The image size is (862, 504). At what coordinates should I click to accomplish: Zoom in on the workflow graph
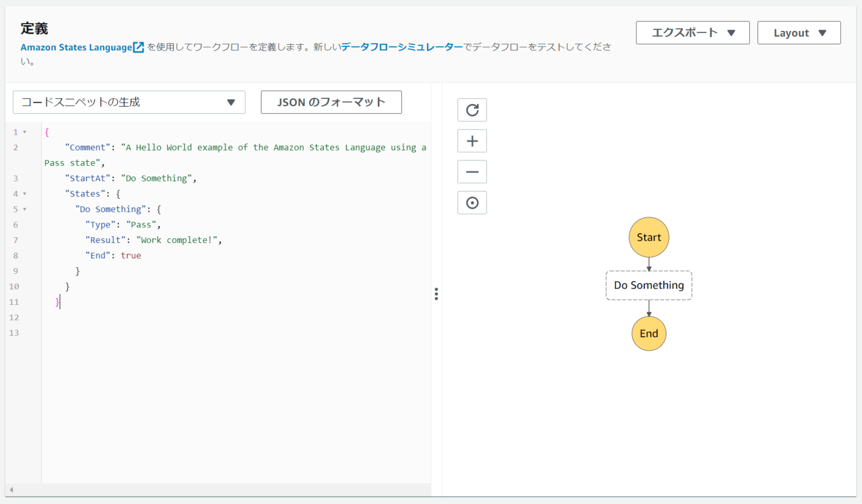[472, 141]
